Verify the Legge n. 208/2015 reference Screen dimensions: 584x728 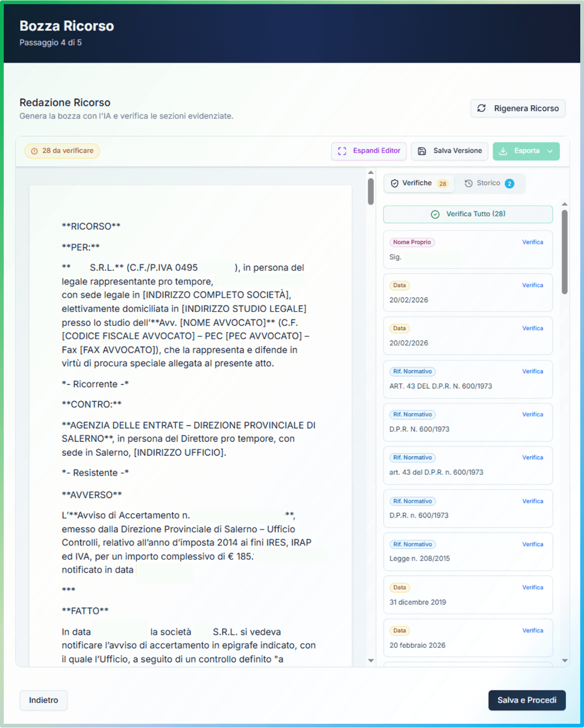pos(532,544)
